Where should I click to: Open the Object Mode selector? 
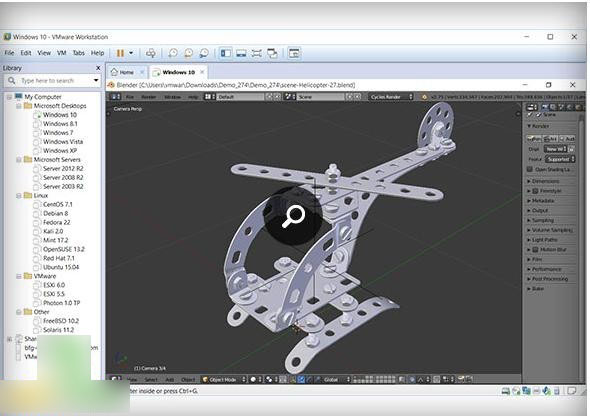point(224,379)
